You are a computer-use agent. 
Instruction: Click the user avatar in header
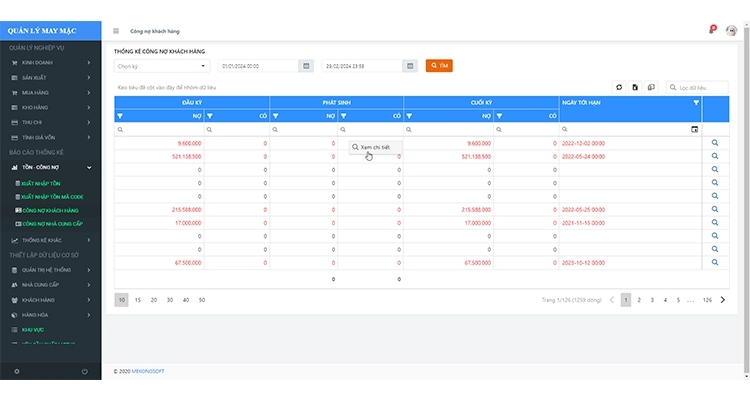[731, 31]
